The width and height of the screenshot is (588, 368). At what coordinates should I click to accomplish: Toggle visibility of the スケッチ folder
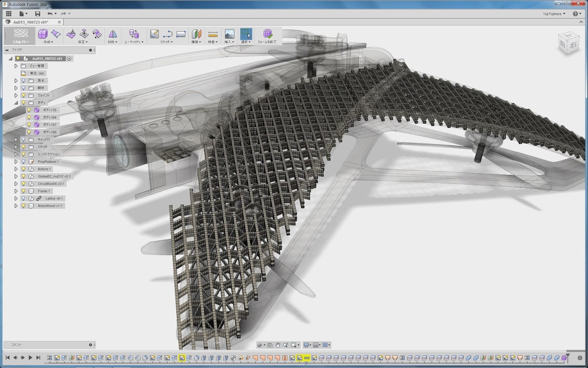(24, 146)
